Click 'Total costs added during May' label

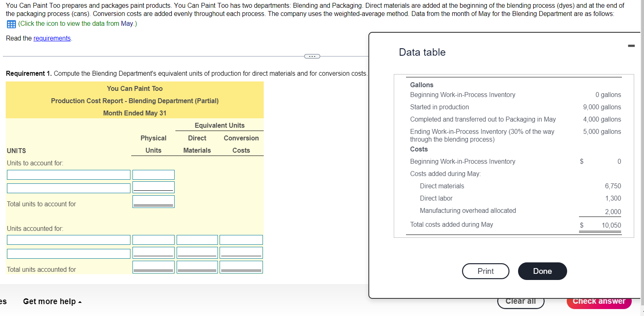click(x=451, y=224)
